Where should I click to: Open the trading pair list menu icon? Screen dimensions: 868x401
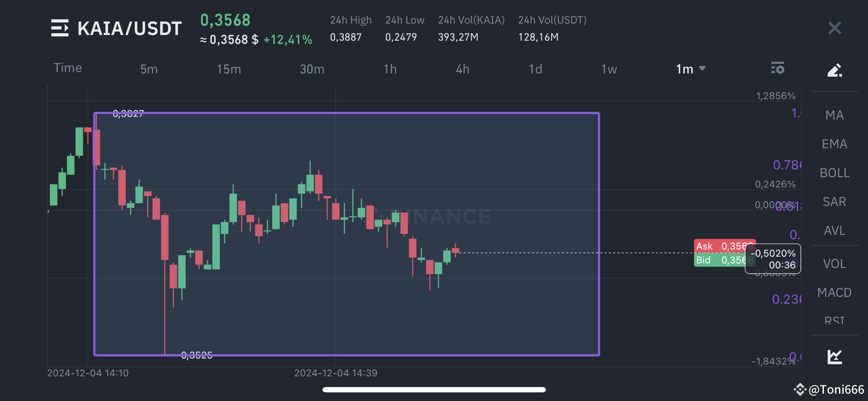click(x=60, y=28)
